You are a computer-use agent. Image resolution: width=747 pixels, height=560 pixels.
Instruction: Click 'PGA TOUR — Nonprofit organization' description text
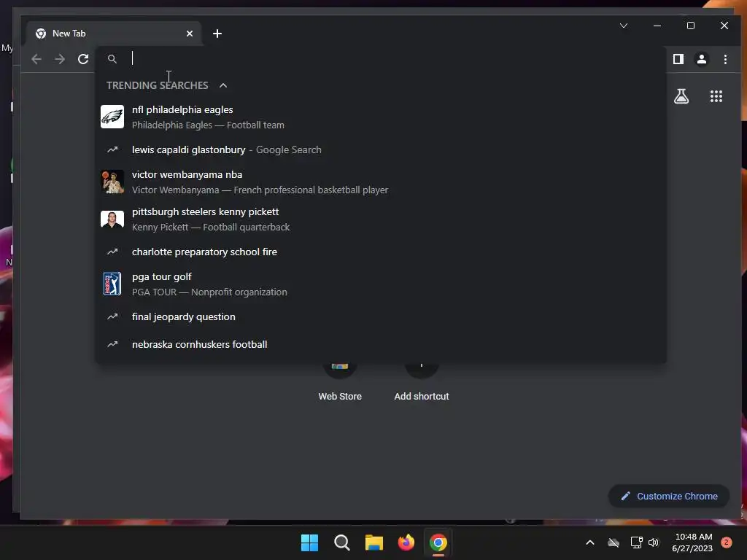(209, 292)
